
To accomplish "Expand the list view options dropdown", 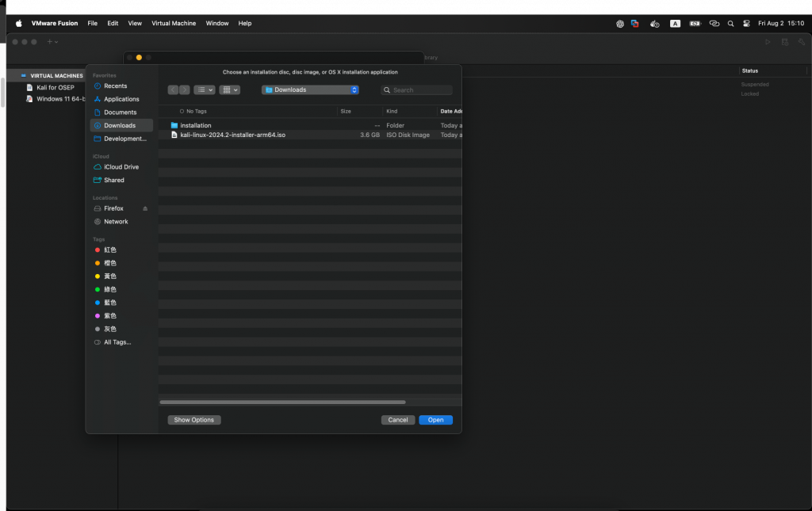I will (205, 90).
